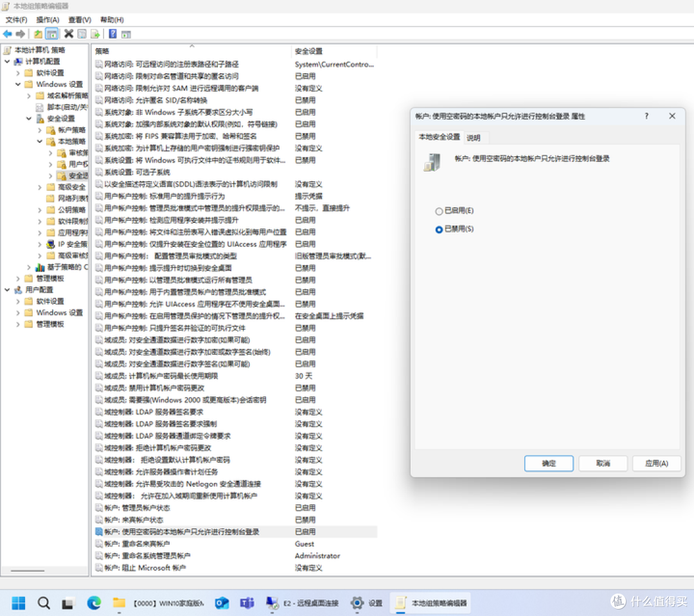Collapse the 安全设置 tree node
694x616 pixels.
coord(28,119)
